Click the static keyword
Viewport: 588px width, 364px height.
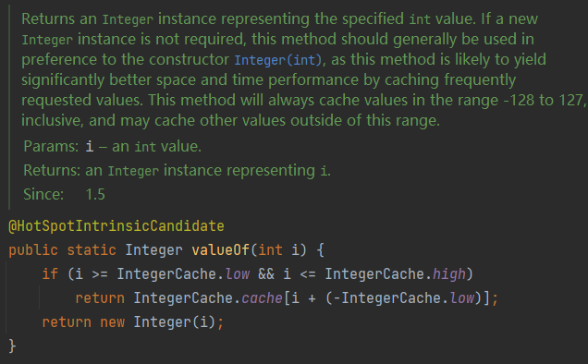click(92, 249)
